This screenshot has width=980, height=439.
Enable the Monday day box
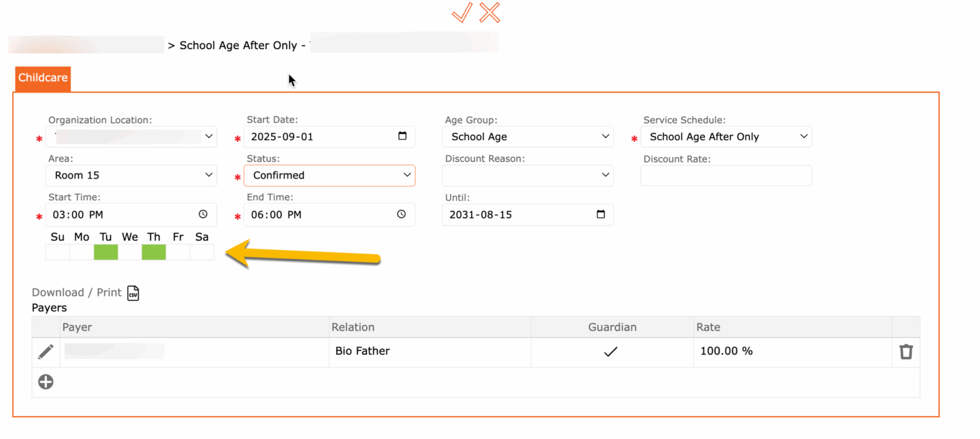(82, 252)
